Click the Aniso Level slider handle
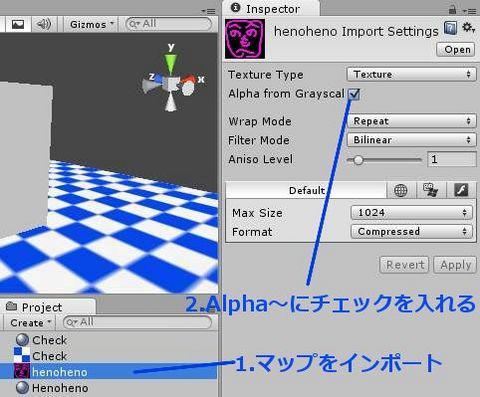The width and height of the screenshot is (480, 397). 358,160
